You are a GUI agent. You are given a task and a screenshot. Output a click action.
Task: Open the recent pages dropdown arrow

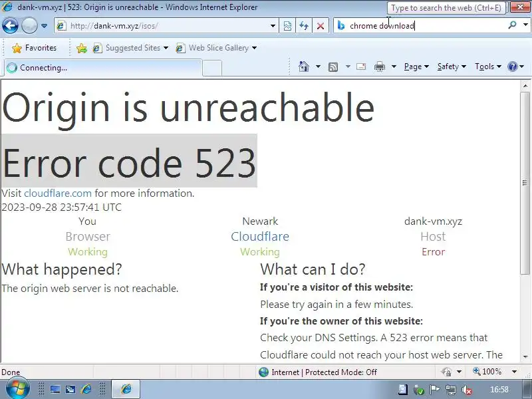click(x=44, y=26)
